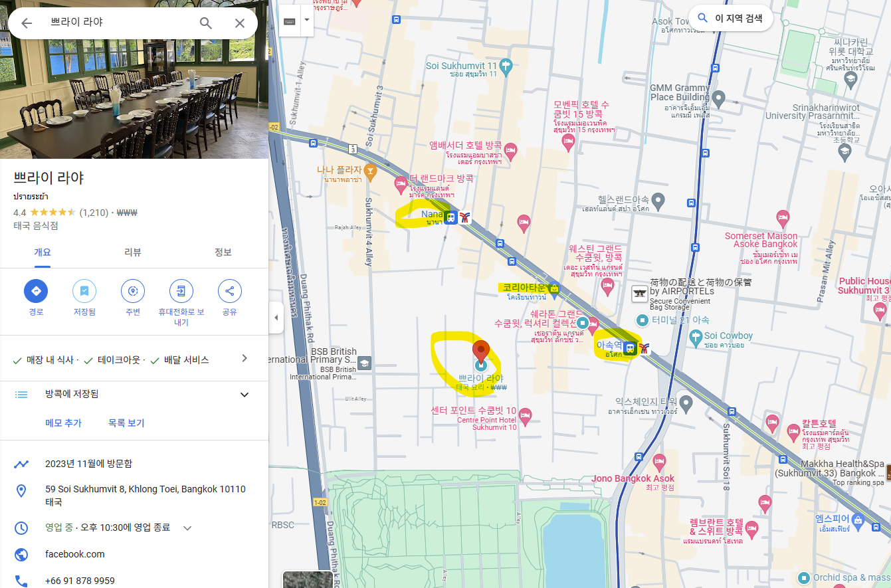Clear the search with the X icon
The height and width of the screenshot is (588, 891).
[240, 23]
